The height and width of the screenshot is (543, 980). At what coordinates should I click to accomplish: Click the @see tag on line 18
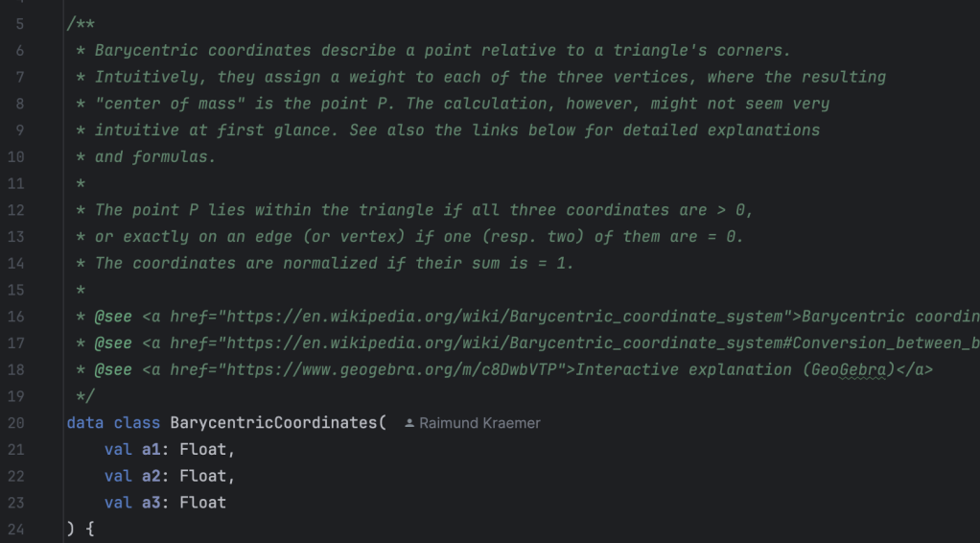pos(113,369)
